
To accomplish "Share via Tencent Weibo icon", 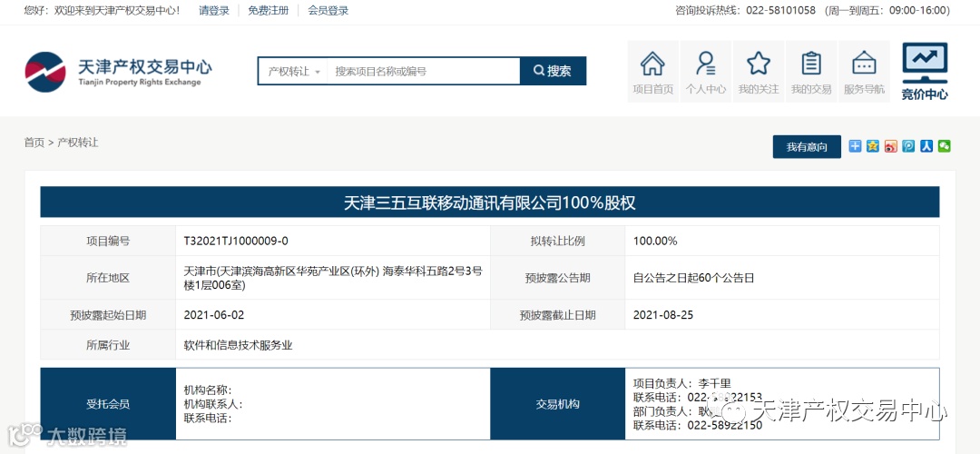I will [908, 145].
